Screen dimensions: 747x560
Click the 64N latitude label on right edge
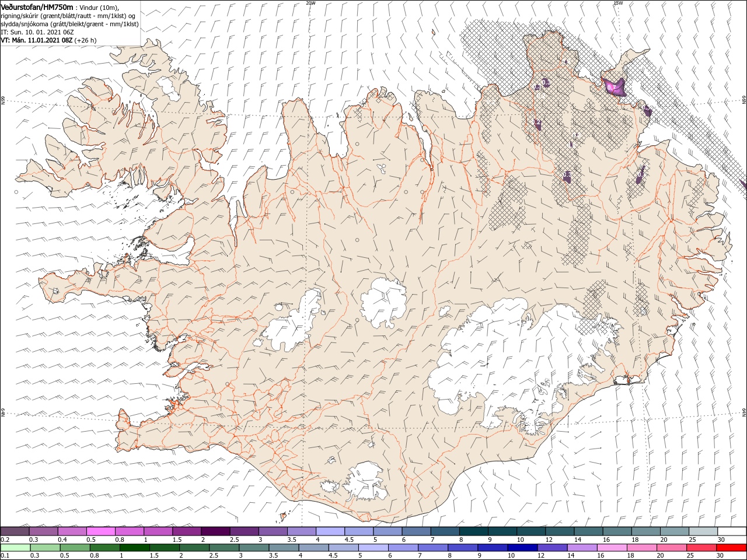tap(744, 412)
